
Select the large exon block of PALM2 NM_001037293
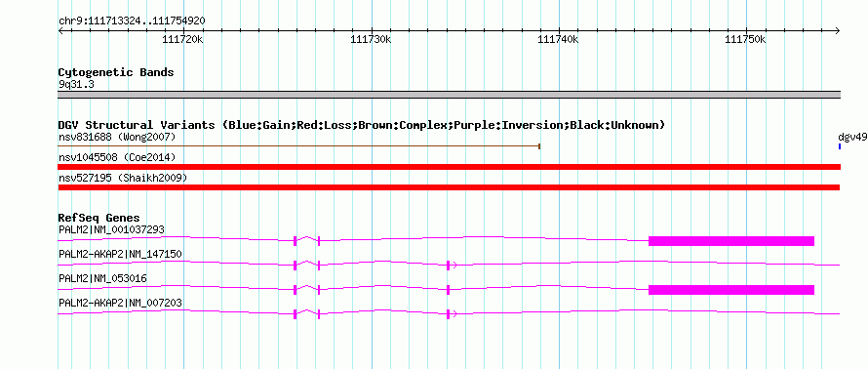[x=731, y=241]
